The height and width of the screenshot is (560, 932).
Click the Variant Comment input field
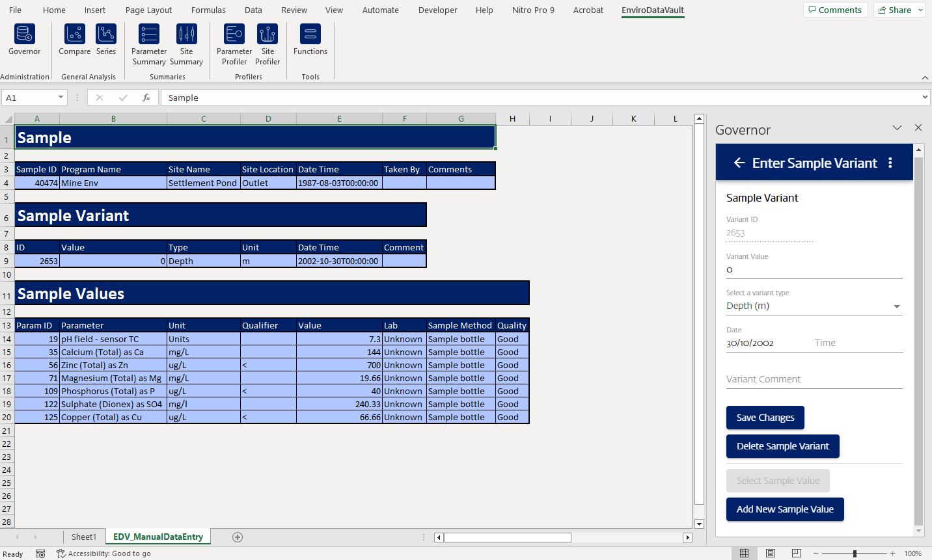click(x=814, y=379)
